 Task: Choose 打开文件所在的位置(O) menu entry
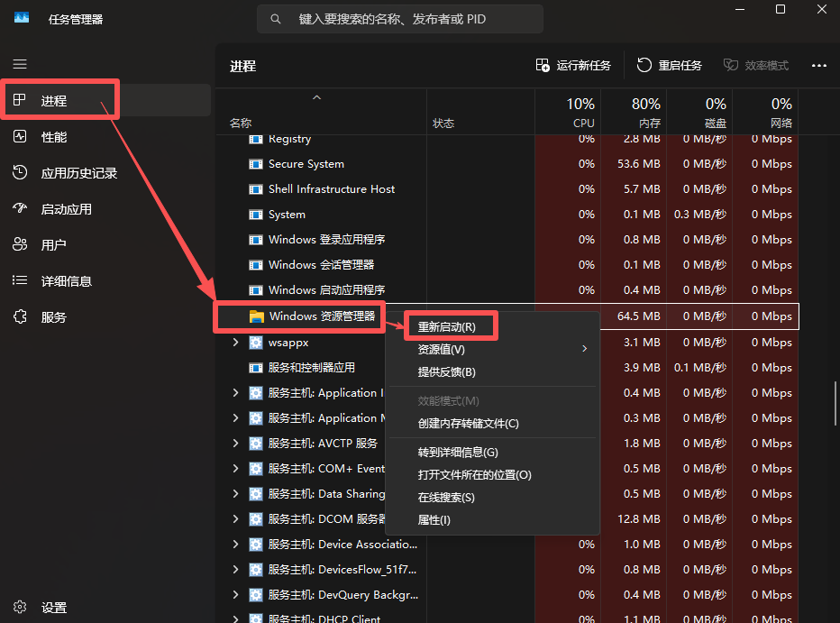click(474, 474)
